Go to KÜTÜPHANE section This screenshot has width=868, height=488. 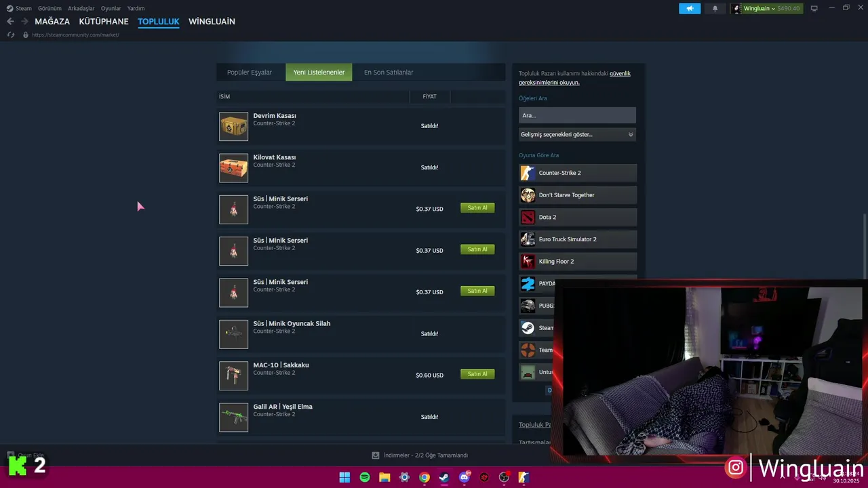(104, 22)
